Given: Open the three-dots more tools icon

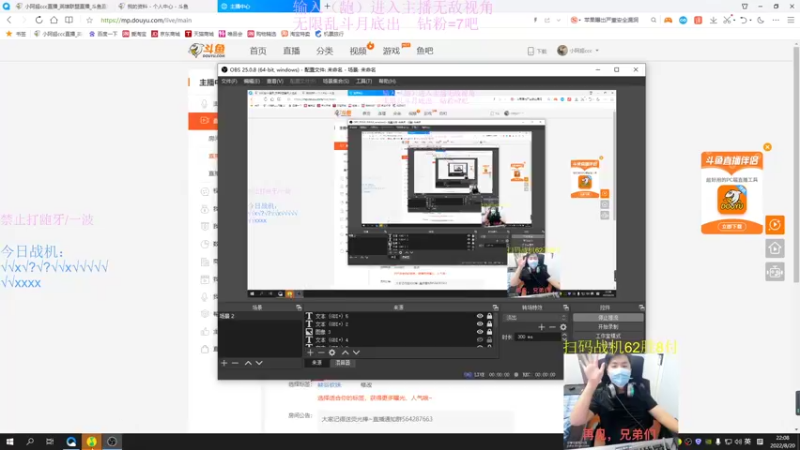Looking at the screenshot, I should point(776,20).
